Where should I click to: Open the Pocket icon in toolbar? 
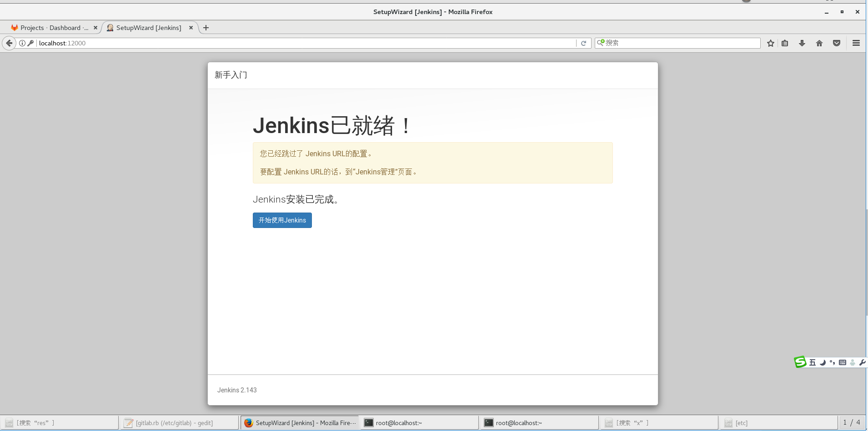tap(837, 43)
